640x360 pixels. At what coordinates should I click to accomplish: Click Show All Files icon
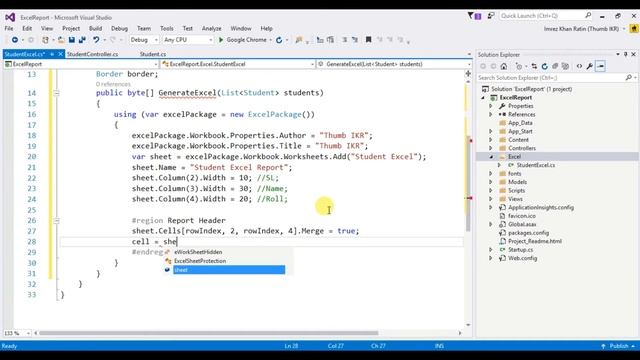tap(565, 66)
